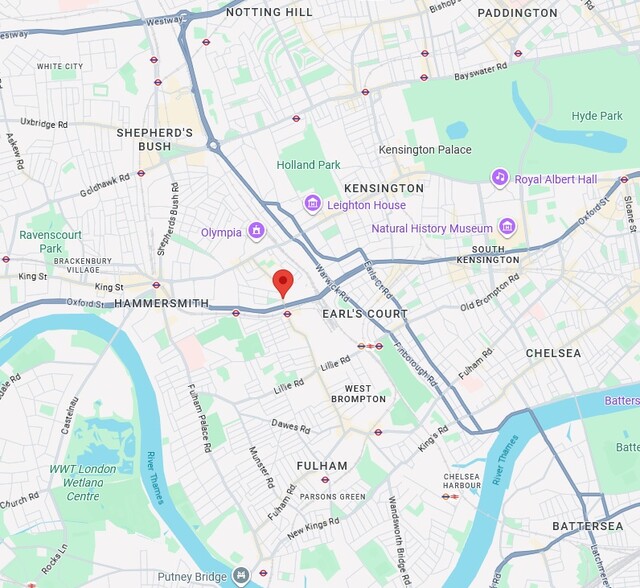The width and height of the screenshot is (640, 588).
Task: Click the West Brompton rail station icon
Action: (x=370, y=346)
